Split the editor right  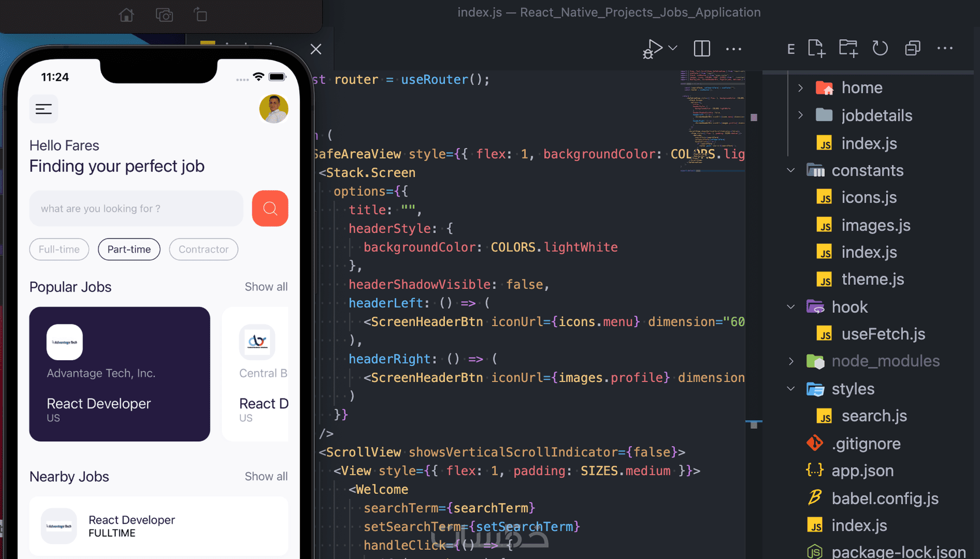[x=702, y=49]
